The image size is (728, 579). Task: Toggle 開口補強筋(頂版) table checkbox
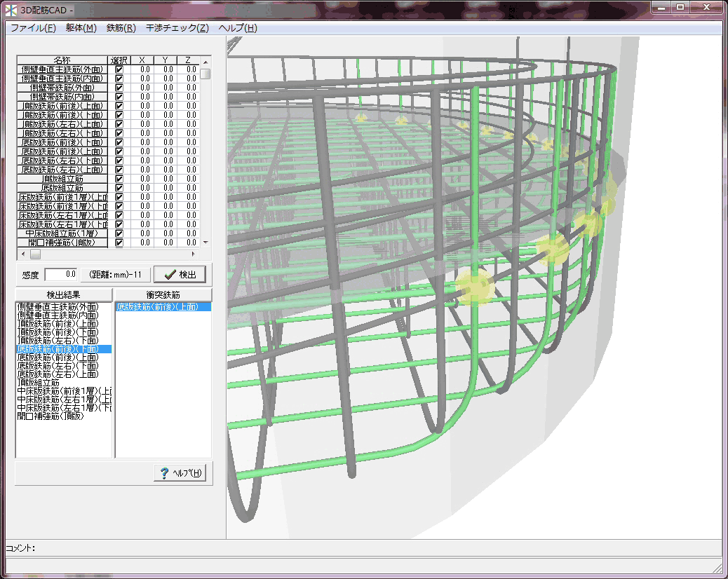coord(119,243)
